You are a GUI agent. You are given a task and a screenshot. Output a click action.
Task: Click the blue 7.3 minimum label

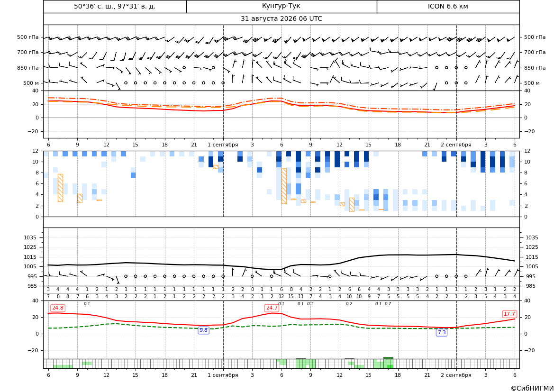coord(442,332)
